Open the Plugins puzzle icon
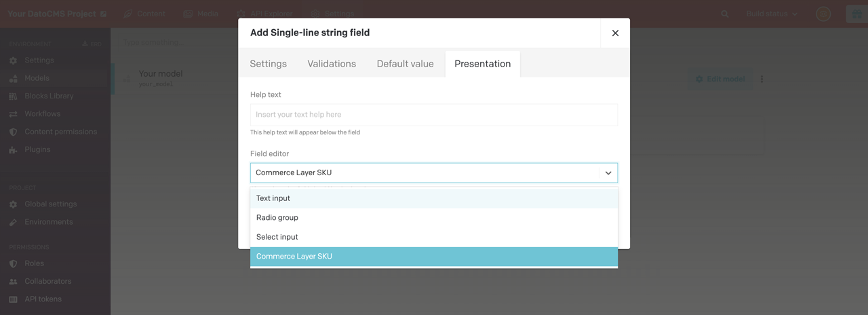This screenshot has width=868, height=315. pyautogui.click(x=13, y=150)
